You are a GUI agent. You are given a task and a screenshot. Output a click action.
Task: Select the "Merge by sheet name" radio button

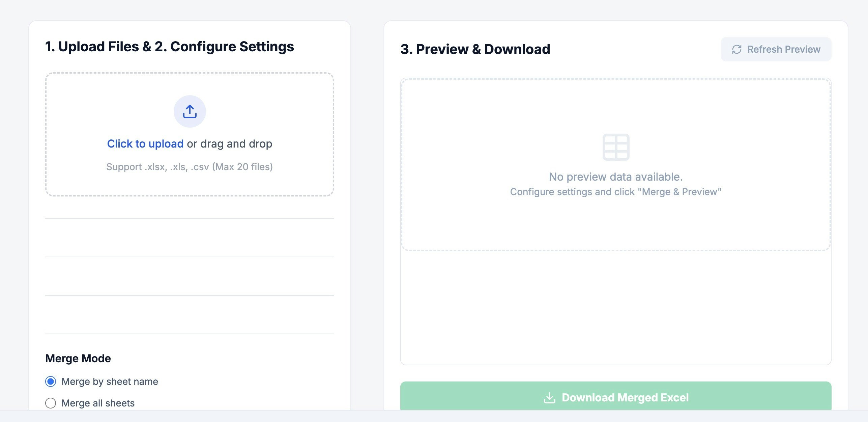coord(51,381)
